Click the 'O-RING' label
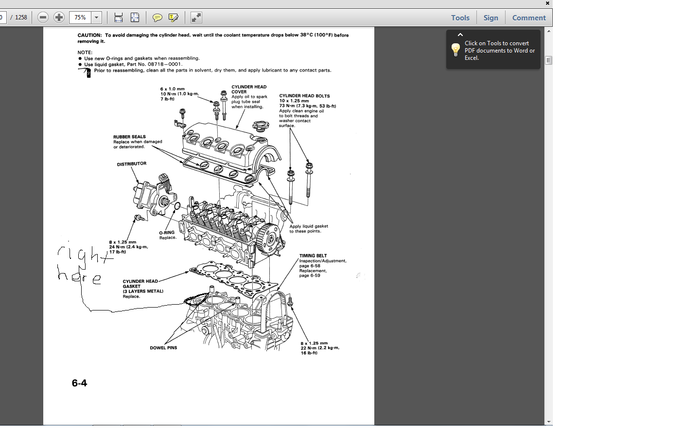The height and width of the screenshot is (438, 700). pyautogui.click(x=167, y=233)
